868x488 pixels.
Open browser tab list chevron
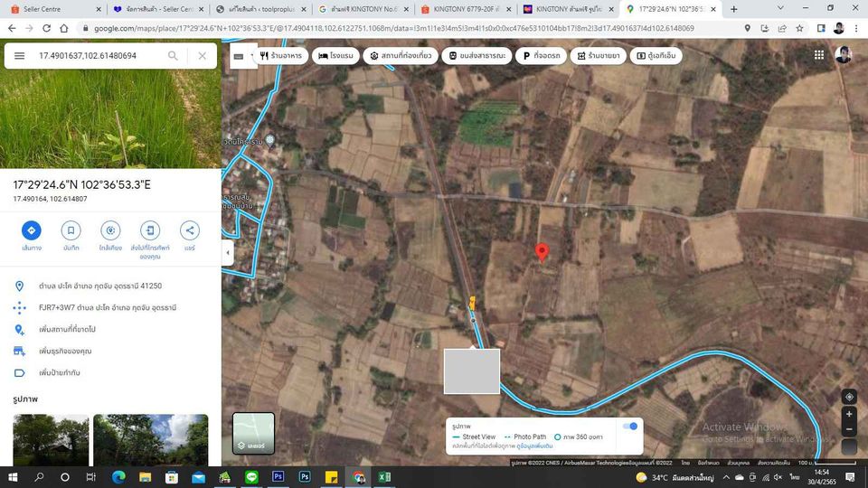click(780, 9)
